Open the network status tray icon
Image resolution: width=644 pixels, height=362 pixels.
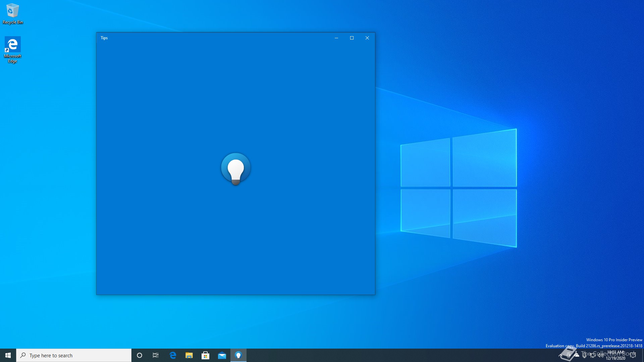(593, 355)
